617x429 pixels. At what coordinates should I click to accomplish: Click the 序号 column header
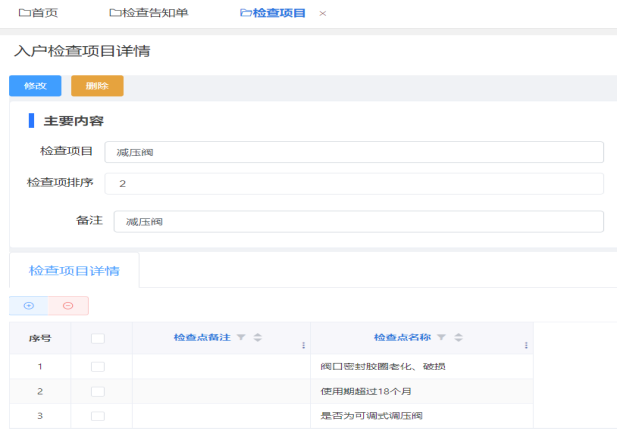pos(40,338)
